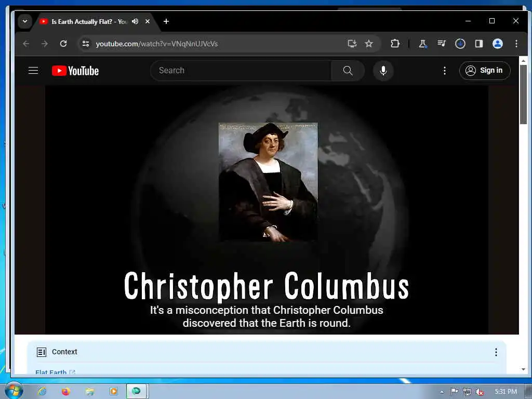532x399 pixels.
Task: Close the Is Earth Actually Flat tab
Action: 148,21
